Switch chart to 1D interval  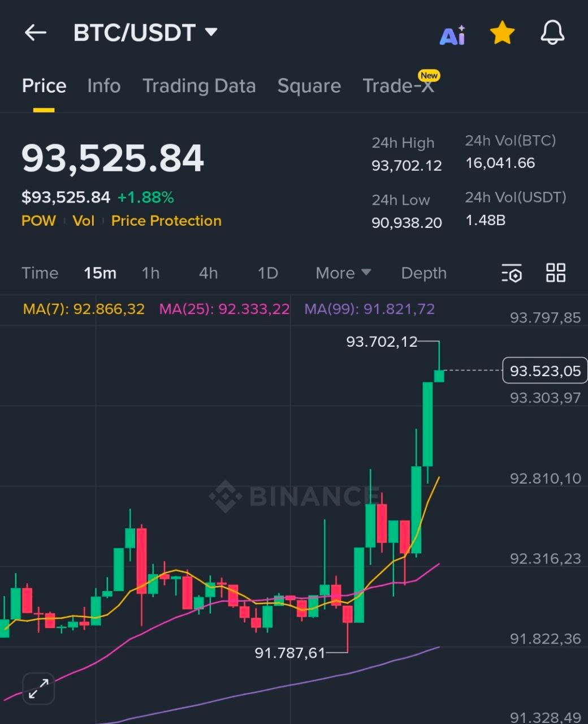point(267,273)
